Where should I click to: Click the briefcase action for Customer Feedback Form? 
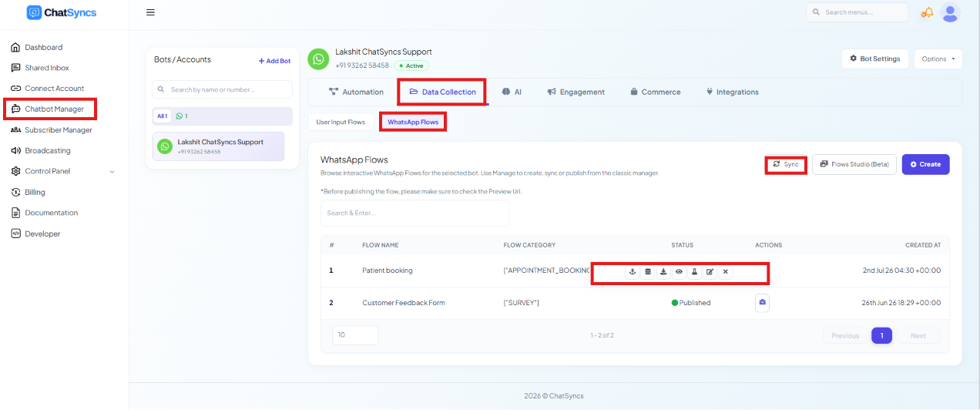click(763, 303)
